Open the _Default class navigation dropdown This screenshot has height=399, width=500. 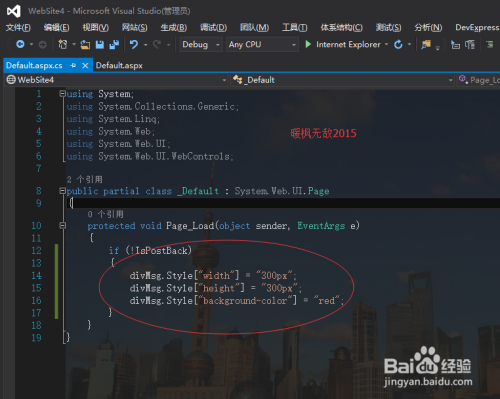343,80
